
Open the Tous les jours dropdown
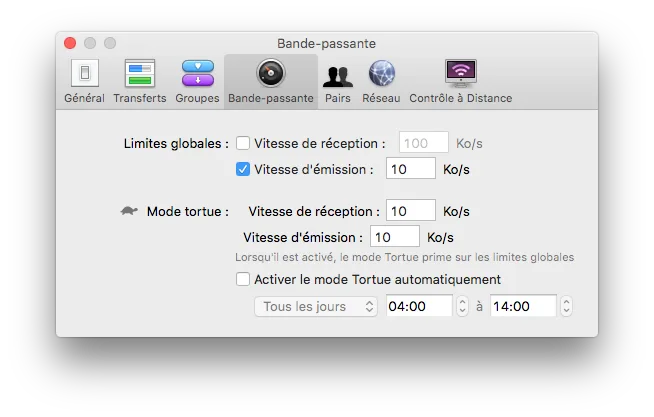pyautogui.click(x=316, y=306)
